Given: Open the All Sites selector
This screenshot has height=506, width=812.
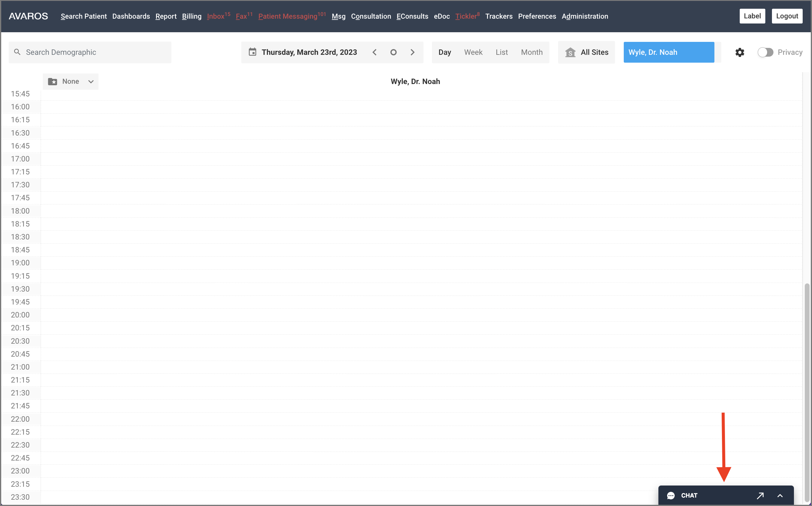Looking at the screenshot, I should point(586,52).
